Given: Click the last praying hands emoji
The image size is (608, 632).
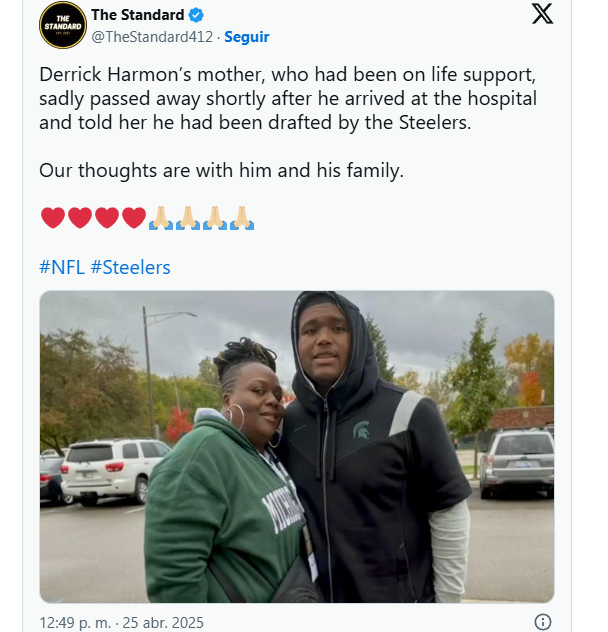Looking at the screenshot, I should pos(241,218).
